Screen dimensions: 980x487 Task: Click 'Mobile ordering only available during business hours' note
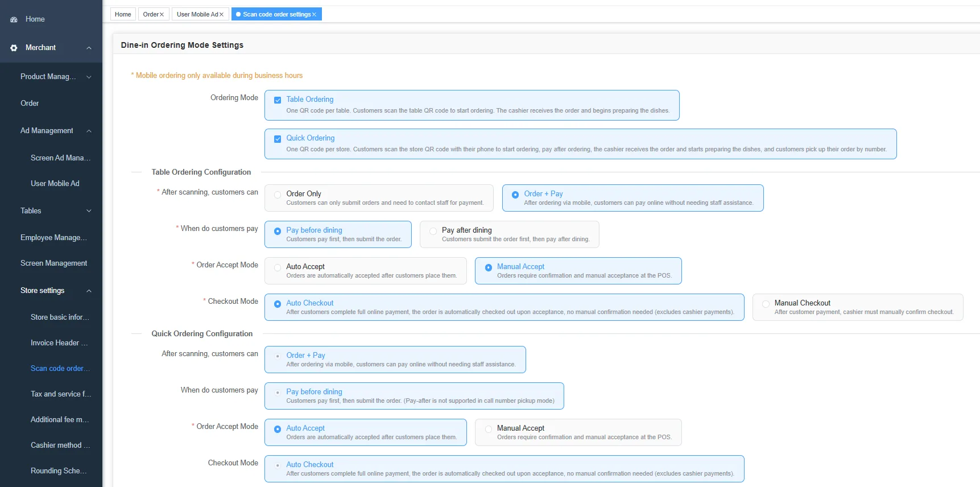[217, 76]
